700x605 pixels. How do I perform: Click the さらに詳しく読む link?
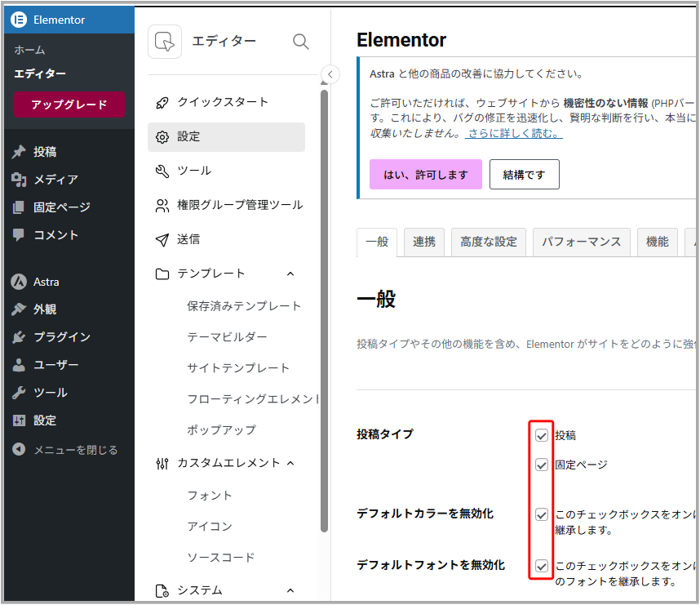tap(513, 133)
